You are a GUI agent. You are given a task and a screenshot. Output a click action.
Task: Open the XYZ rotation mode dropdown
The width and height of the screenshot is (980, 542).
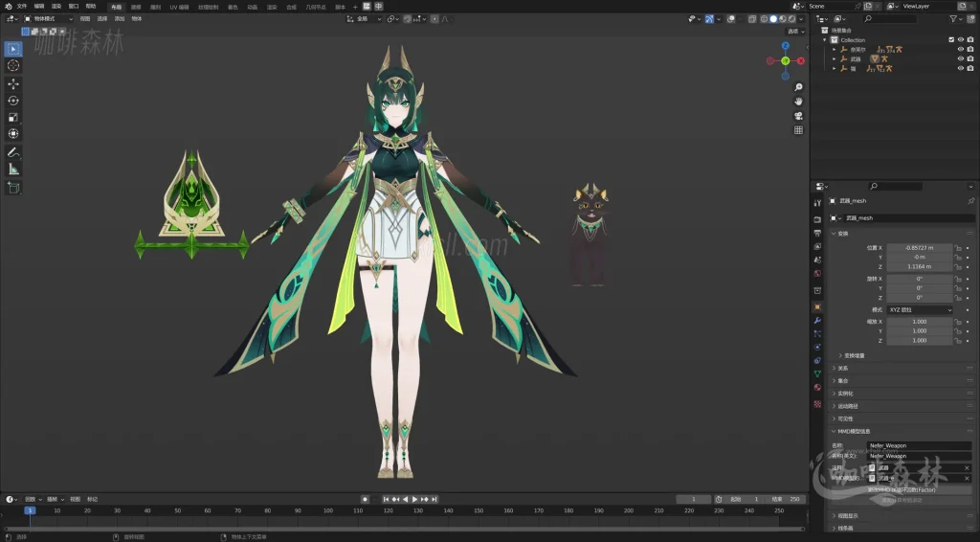pyautogui.click(x=920, y=310)
